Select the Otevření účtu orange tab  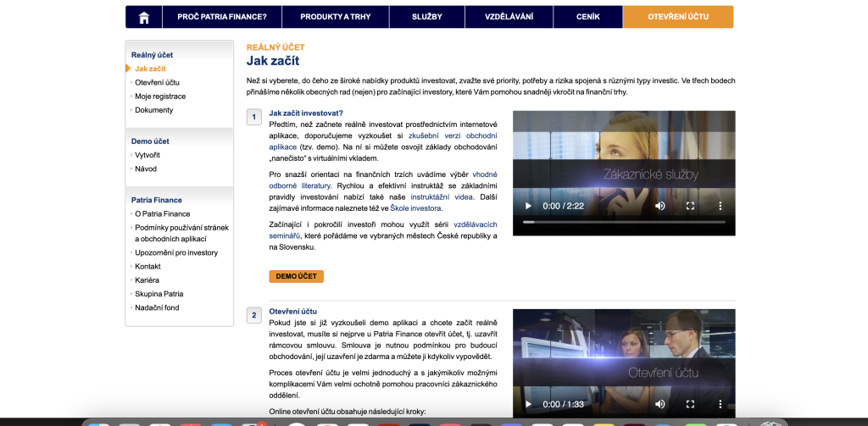pos(678,17)
